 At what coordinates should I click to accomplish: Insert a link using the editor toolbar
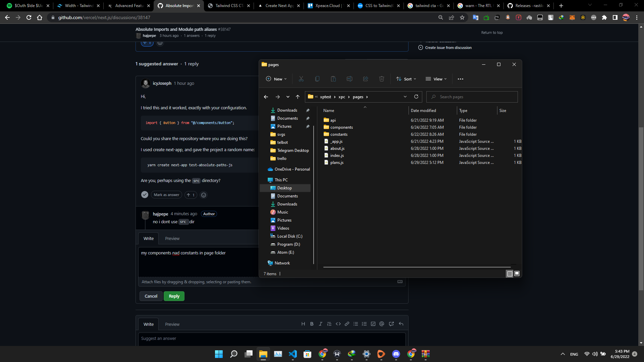click(347, 324)
